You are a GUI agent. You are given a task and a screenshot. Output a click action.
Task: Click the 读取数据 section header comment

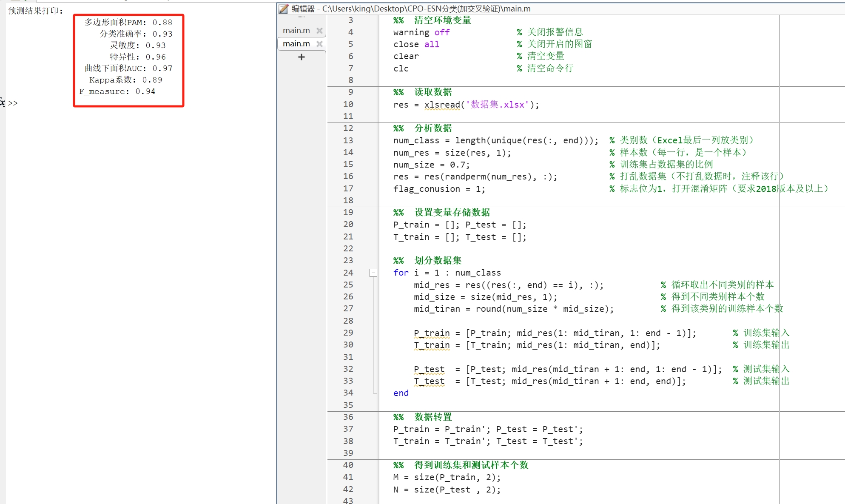point(433,92)
